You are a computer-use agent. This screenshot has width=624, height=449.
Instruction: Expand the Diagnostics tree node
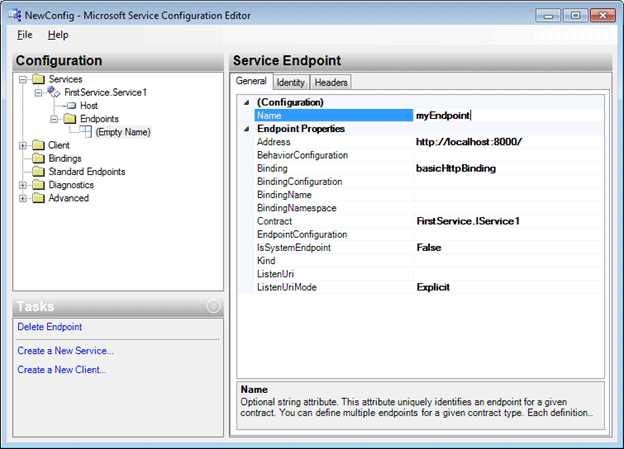click(x=23, y=184)
